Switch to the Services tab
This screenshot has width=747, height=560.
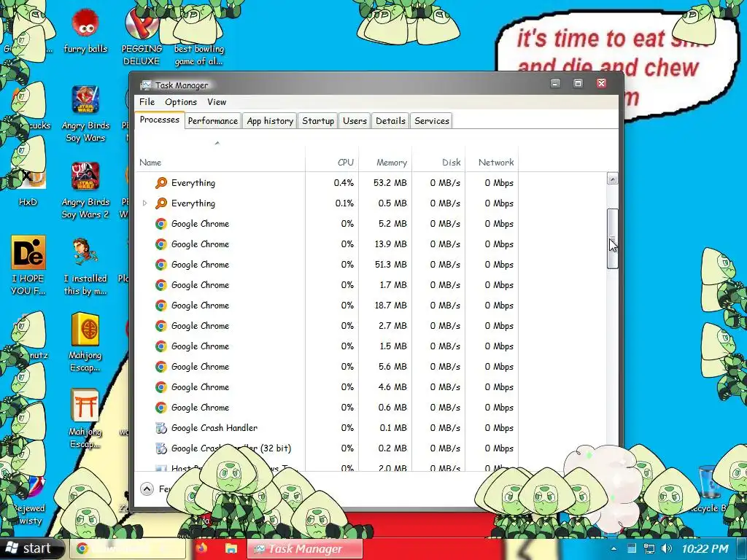[x=432, y=121]
